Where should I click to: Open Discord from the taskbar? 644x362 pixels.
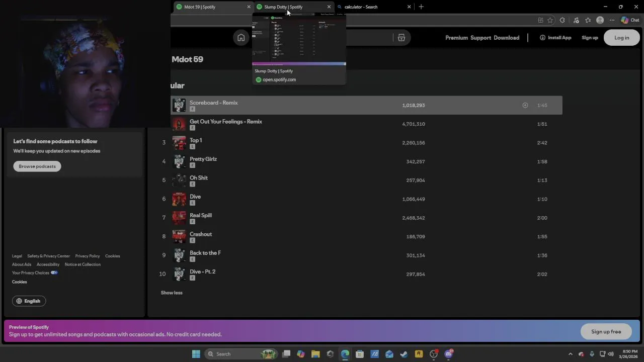(x=448, y=354)
